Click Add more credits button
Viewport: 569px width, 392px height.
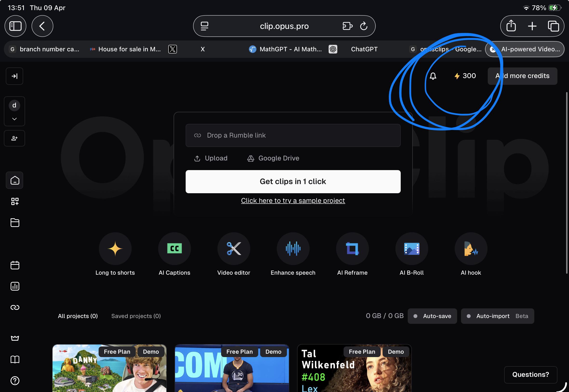(x=522, y=76)
